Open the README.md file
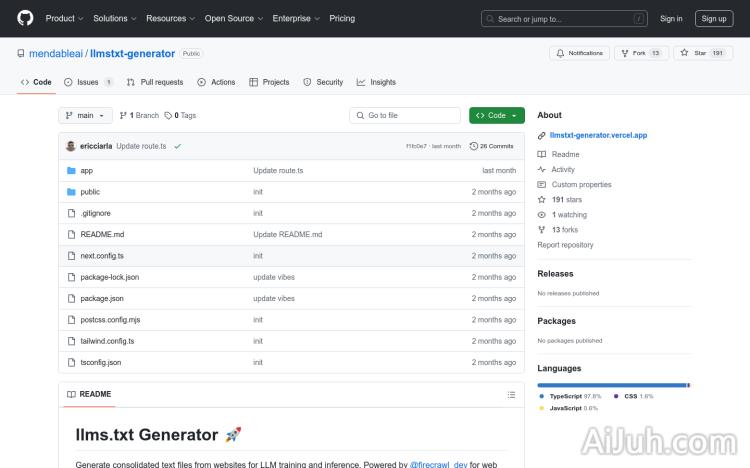Image resolution: width=750 pixels, height=468 pixels. coord(102,234)
